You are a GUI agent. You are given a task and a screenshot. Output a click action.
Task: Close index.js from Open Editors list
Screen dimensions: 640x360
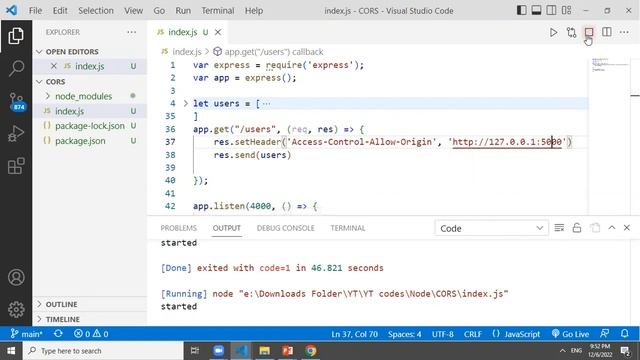pyautogui.click(x=53, y=66)
